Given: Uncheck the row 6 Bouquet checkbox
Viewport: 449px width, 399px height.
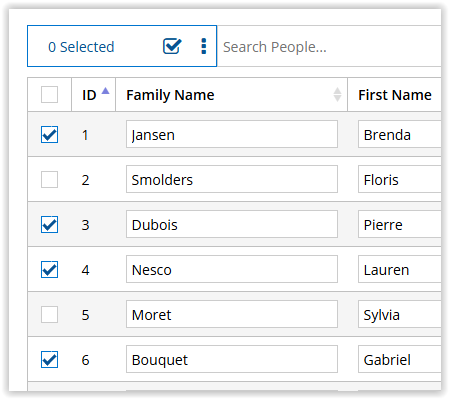Looking at the screenshot, I should point(49,360).
